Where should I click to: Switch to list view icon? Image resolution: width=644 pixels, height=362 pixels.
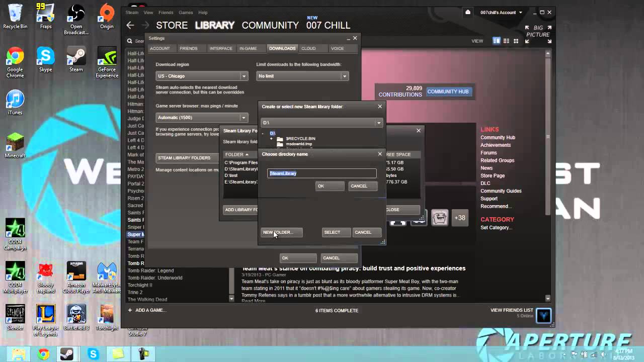(x=507, y=41)
